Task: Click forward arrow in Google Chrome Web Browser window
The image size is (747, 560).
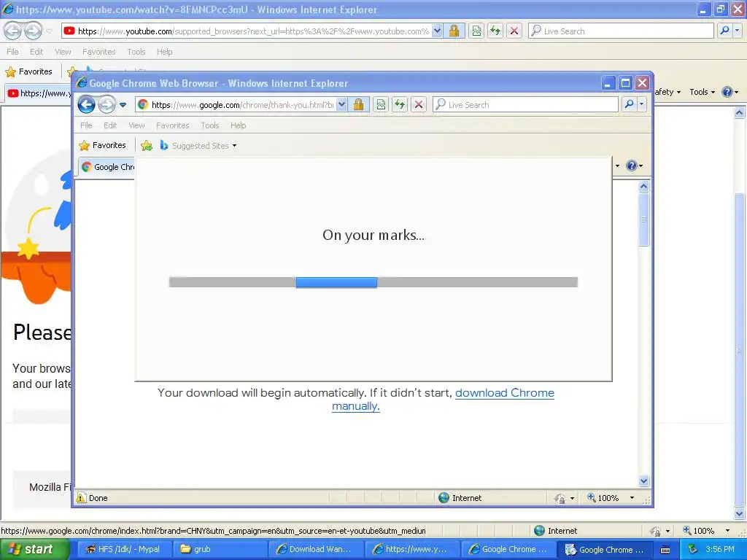Action: pyautogui.click(x=107, y=104)
